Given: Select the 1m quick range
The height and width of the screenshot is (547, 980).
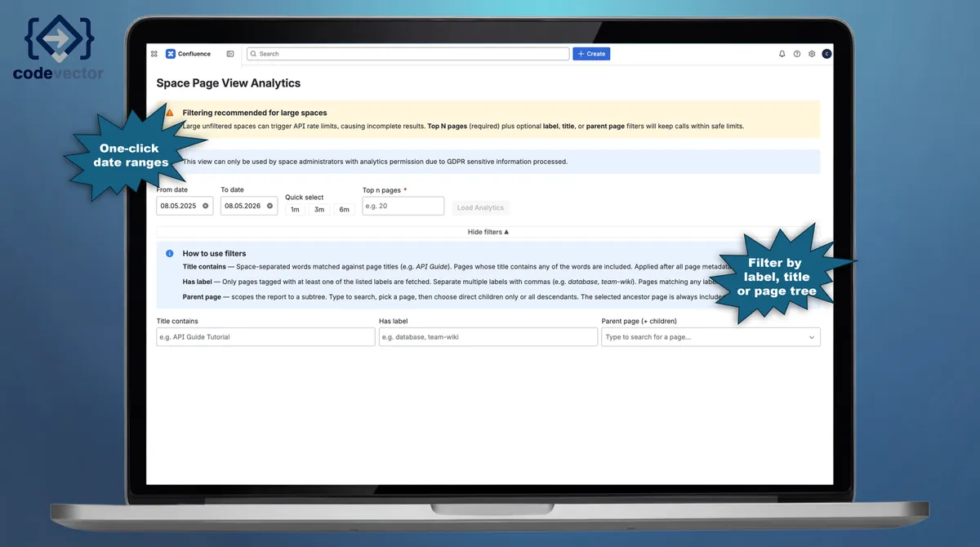Looking at the screenshot, I should click(x=295, y=209).
